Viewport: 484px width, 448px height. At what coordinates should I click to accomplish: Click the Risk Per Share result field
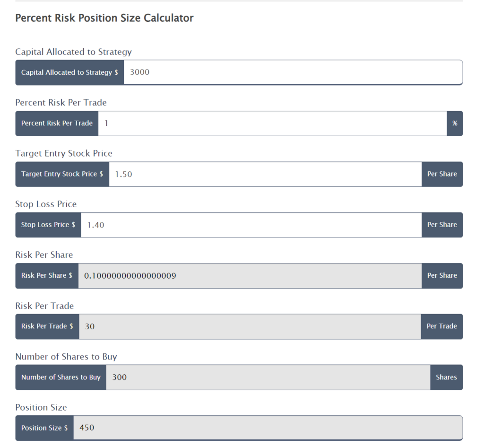point(250,276)
